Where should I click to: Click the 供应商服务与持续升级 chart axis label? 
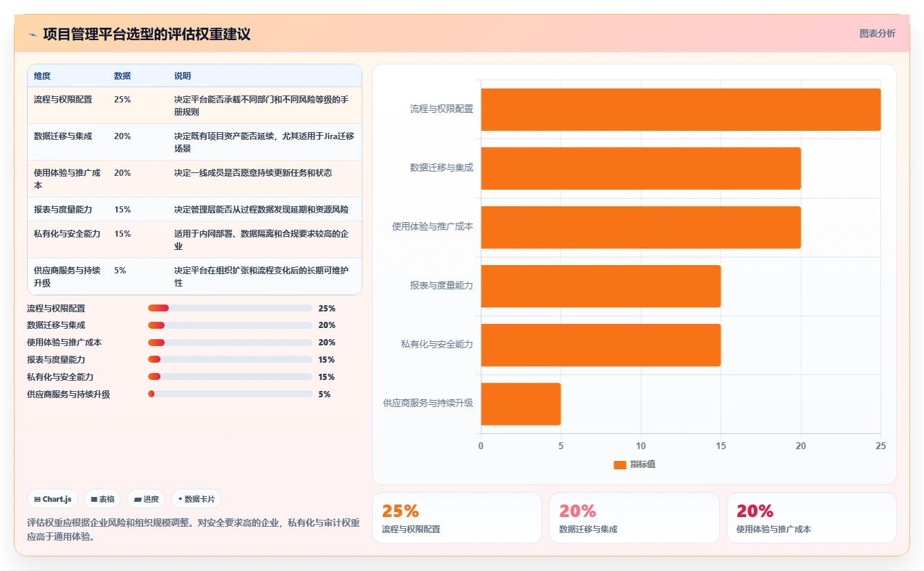click(428, 403)
